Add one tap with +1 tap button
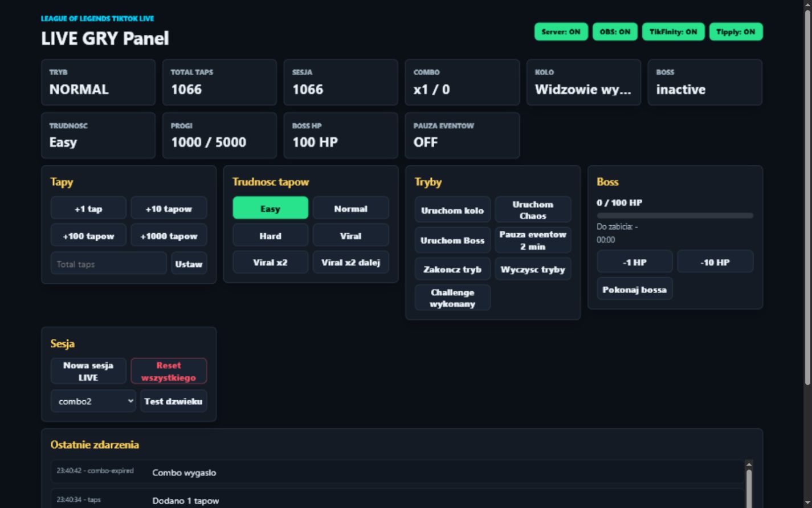Image resolution: width=812 pixels, height=508 pixels. point(88,209)
